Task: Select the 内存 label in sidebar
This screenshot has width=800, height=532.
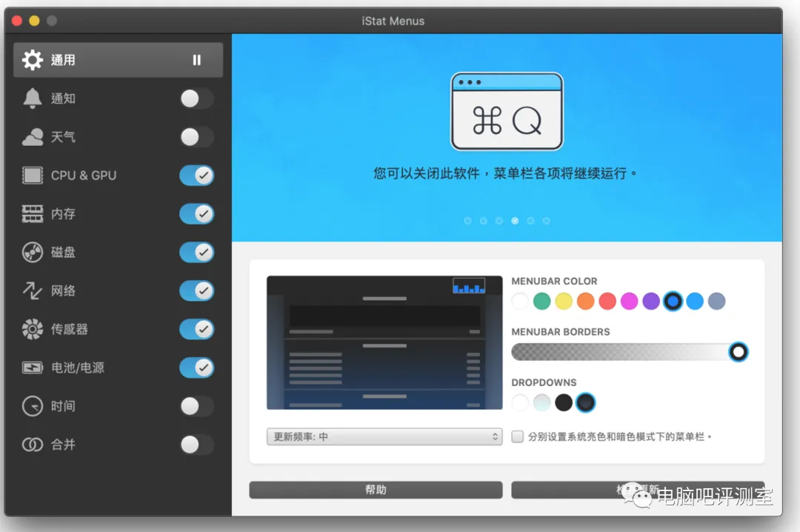Action: click(x=63, y=213)
